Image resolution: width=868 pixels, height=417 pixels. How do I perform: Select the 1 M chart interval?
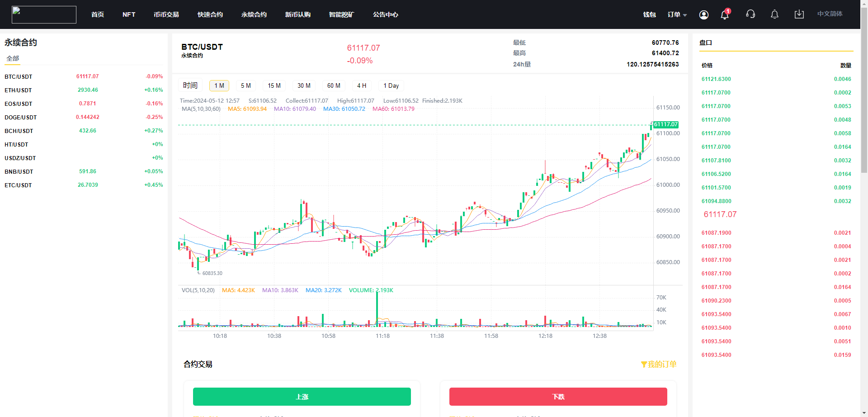219,85
